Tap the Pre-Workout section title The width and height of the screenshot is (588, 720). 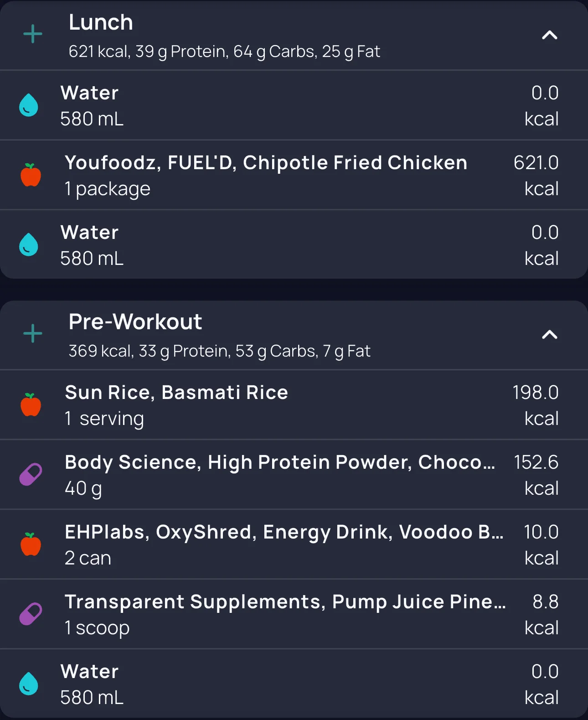(x=135, y=322)
